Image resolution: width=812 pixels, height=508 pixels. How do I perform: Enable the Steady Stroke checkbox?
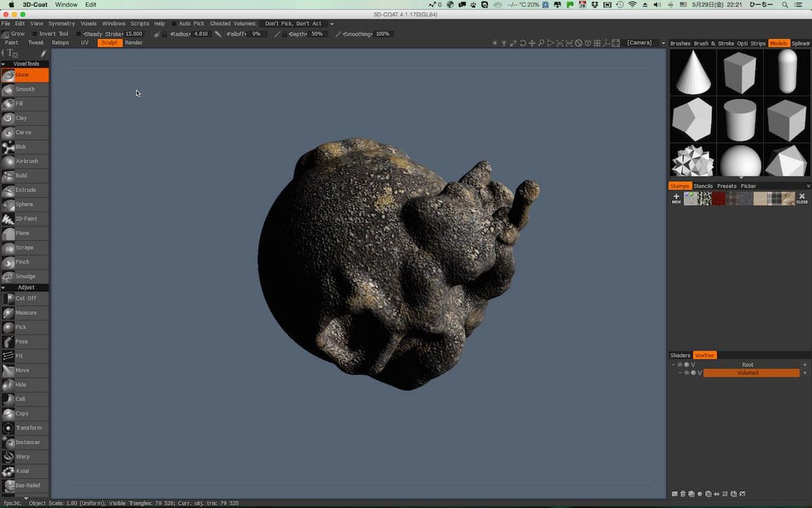pos(79,34)
